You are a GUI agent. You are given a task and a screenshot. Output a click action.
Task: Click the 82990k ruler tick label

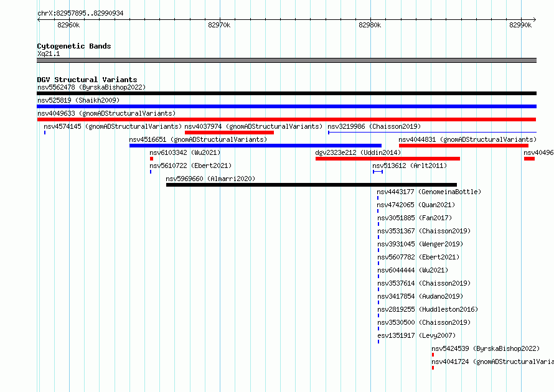point(520,25)
